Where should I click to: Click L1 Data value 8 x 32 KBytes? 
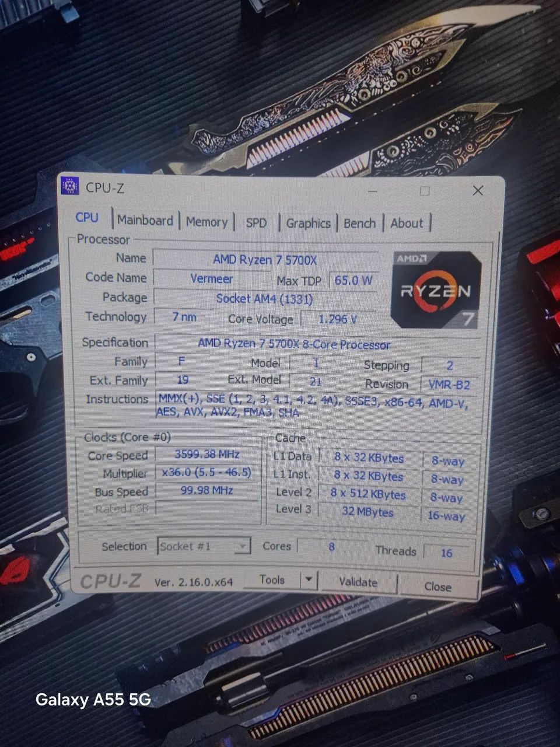(369, 458)
